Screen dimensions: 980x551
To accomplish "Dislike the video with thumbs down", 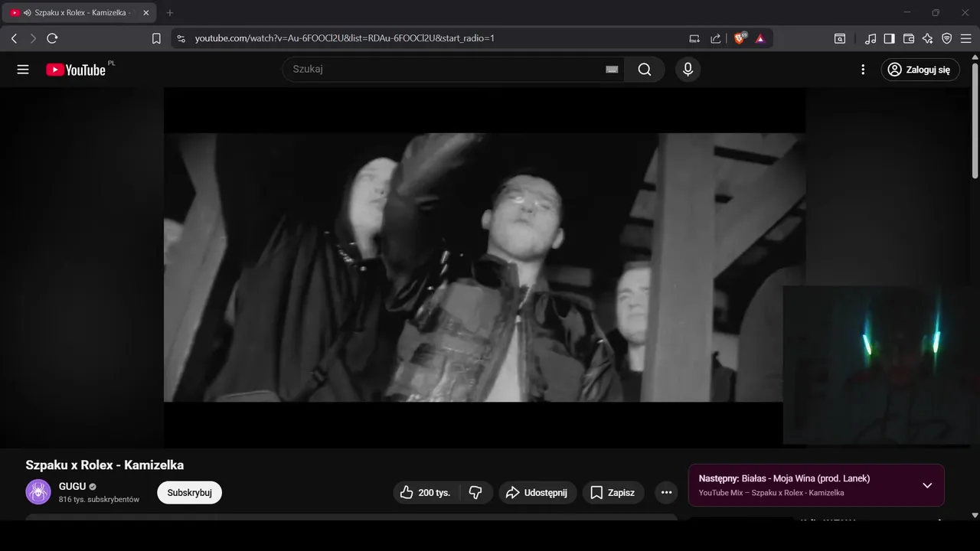I will (475, 493).
